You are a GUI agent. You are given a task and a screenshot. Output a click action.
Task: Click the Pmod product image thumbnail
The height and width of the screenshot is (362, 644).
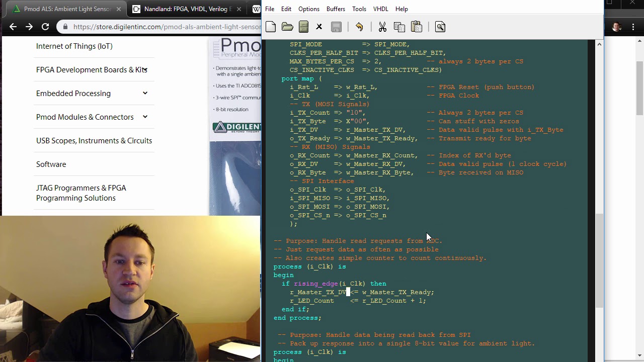click(x=235, y=126)
